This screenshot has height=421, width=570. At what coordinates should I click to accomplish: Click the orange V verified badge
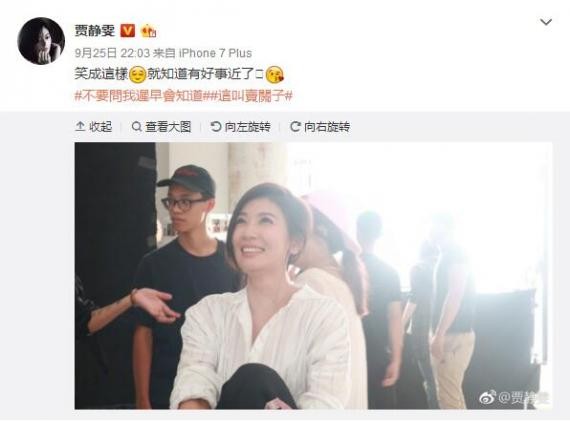[127, 31]
